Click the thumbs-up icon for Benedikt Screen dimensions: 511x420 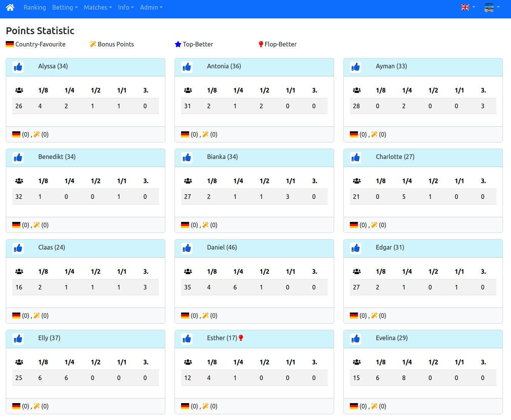18,158
